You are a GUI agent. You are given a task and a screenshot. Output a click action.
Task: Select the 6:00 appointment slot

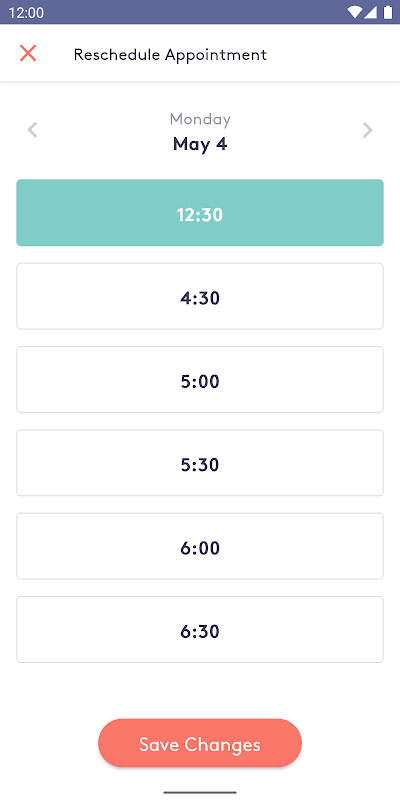(x=200, y=546)
